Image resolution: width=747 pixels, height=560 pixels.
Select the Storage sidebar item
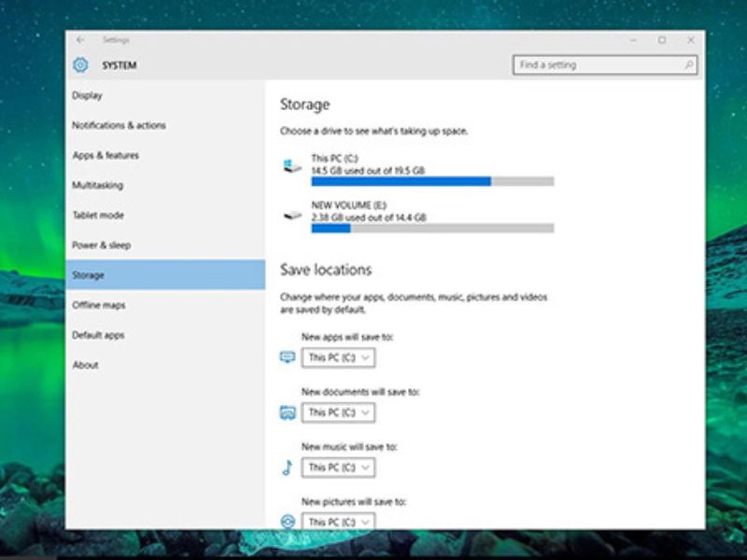[x=165, y=274]
